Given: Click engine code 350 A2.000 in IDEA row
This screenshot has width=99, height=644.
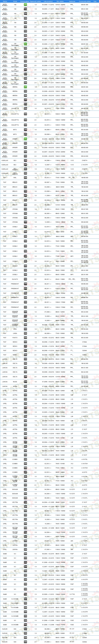Looking at the screenshot, I should pyautogui.click(x=85, y=329).
